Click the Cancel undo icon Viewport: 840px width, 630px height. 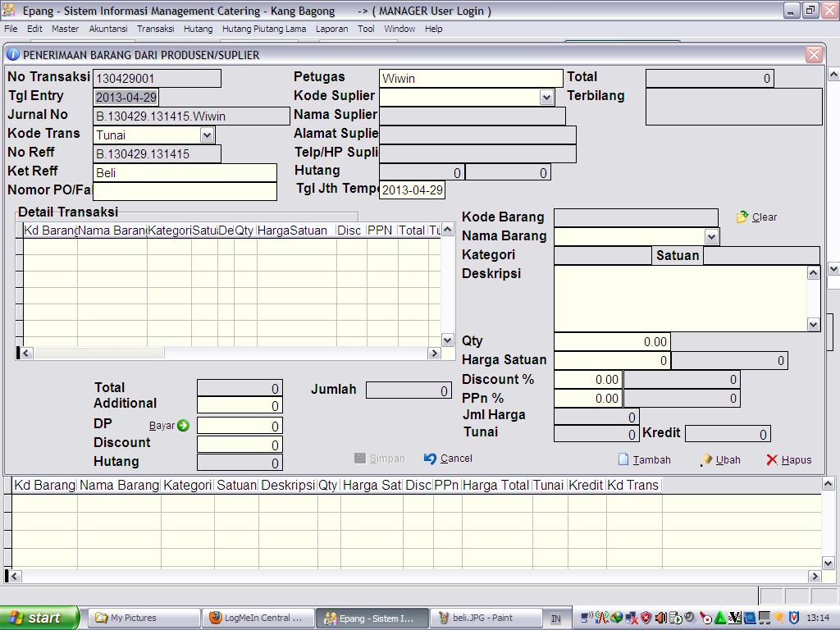[431, 459]
